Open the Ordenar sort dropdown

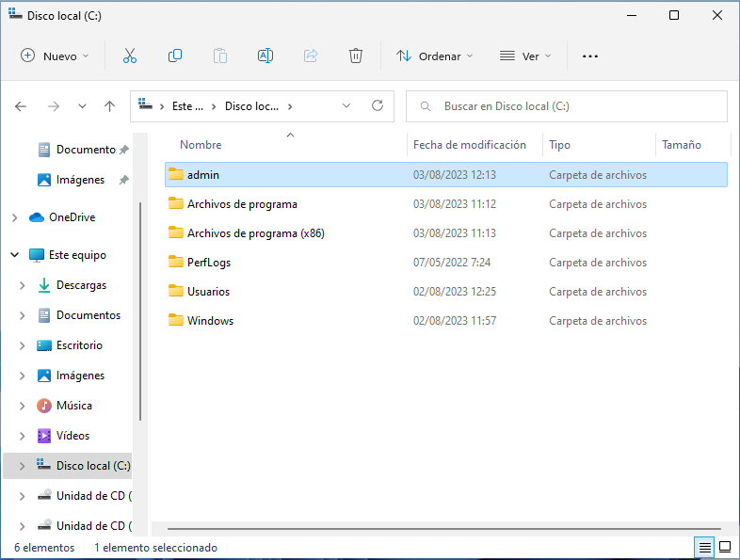[x=434, y=56]
